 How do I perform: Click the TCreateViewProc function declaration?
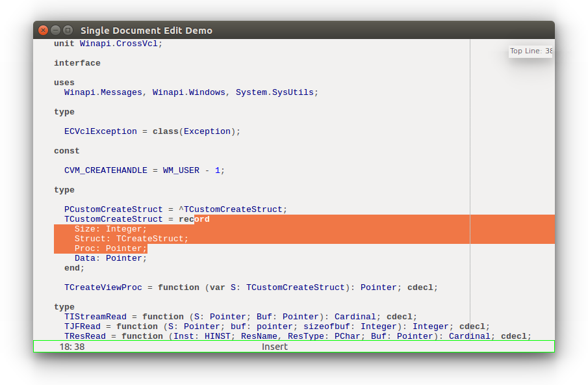[x=251, y=287]
